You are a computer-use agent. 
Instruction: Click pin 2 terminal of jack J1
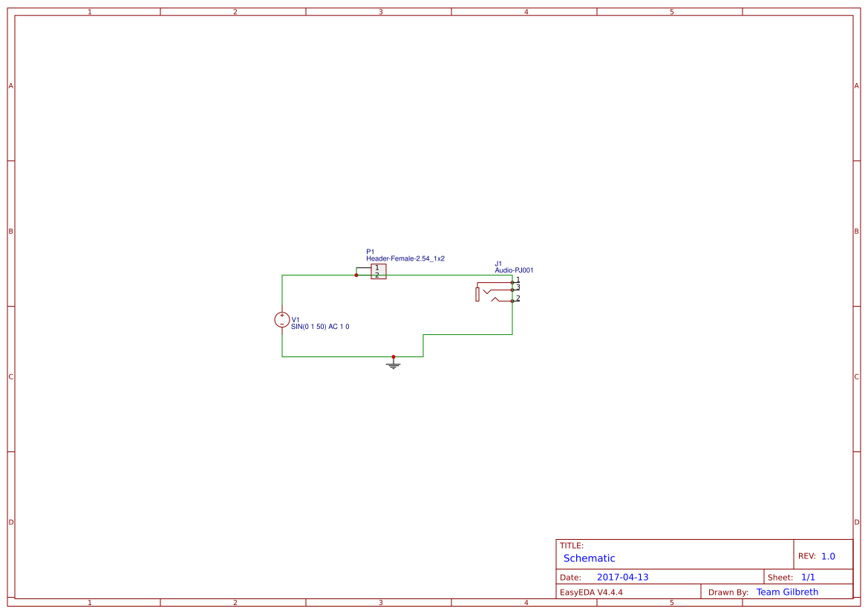pyautogui.click(x=512, y=301)
